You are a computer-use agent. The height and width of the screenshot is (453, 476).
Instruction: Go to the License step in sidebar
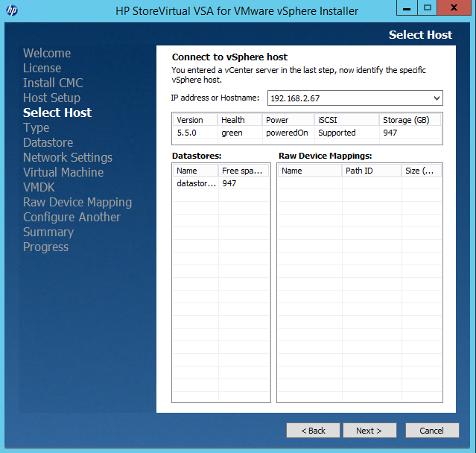pos(42,68)
